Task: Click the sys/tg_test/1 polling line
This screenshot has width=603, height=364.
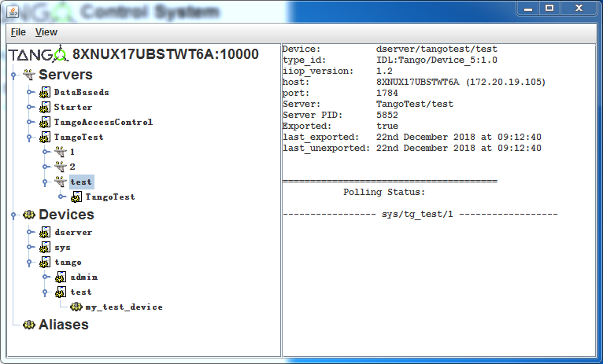Action: tap(420, 215)
